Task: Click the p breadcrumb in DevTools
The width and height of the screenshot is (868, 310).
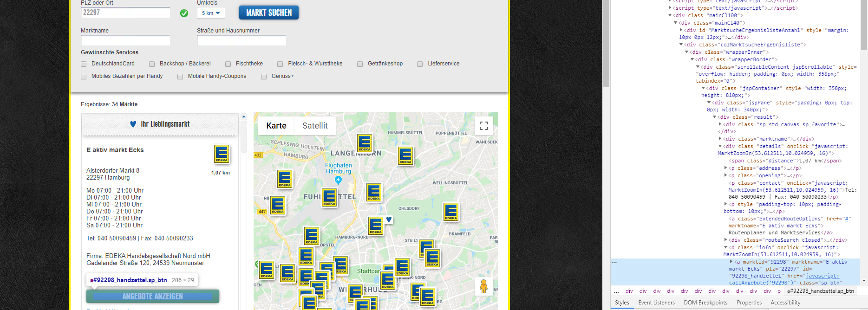Action: click(x=779, y=291)
